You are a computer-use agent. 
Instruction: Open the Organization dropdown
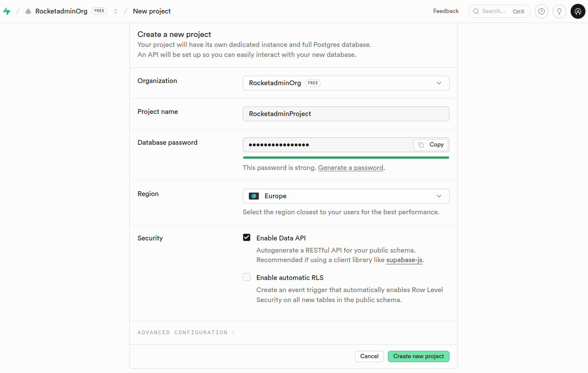[x=346, y=83]
